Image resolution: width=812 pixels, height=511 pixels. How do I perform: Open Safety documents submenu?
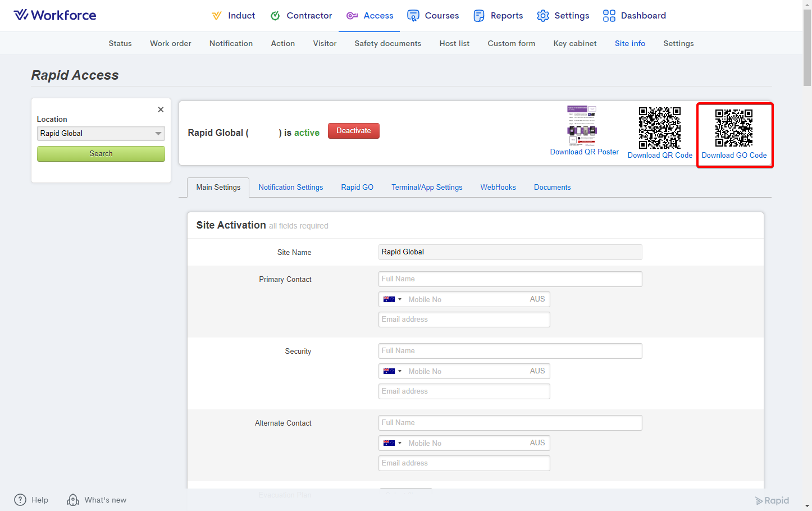coord(388,43)
